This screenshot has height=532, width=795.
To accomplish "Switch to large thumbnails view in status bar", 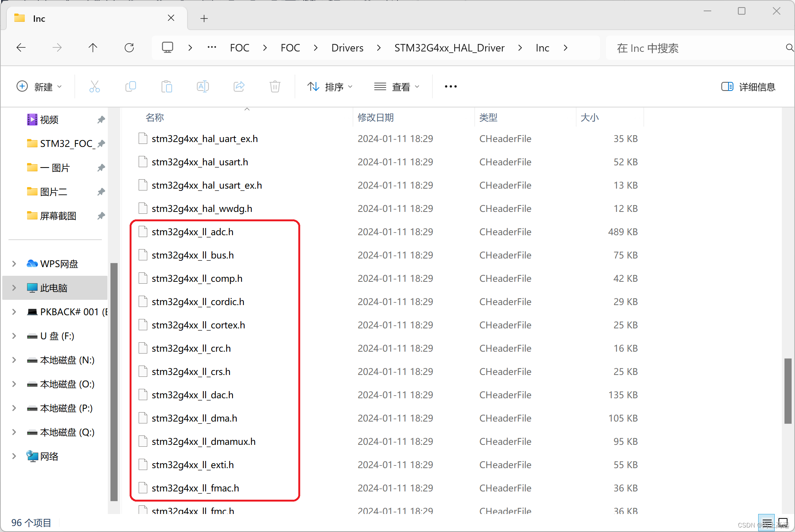I will (x=783, y=523).
